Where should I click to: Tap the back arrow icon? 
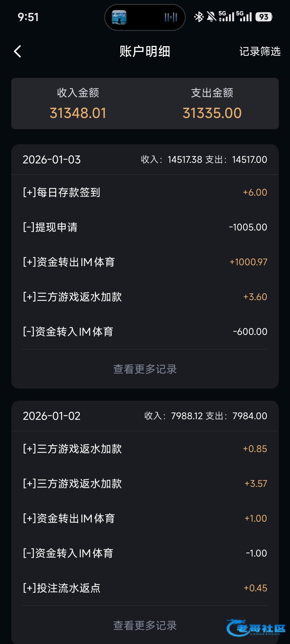[18, 51]
